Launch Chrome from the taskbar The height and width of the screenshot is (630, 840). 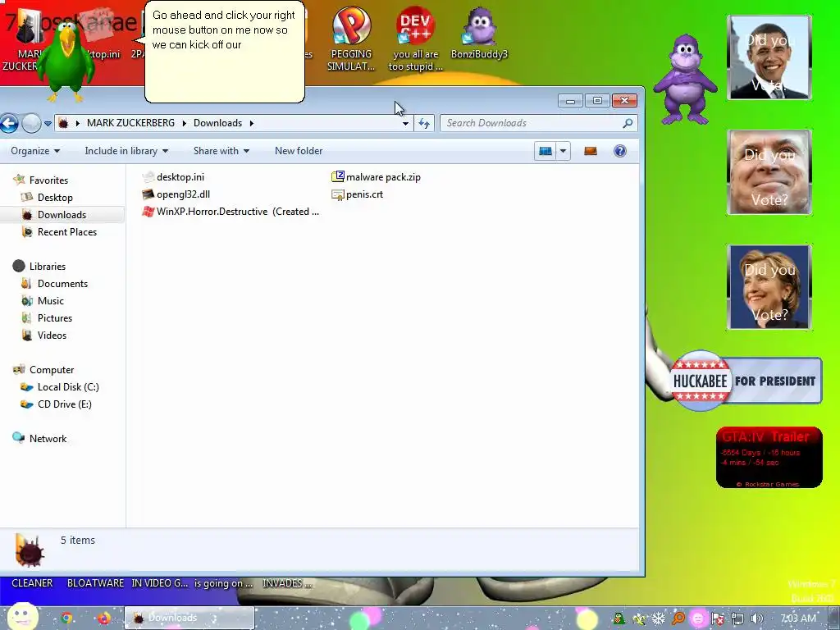coord(66,619)
